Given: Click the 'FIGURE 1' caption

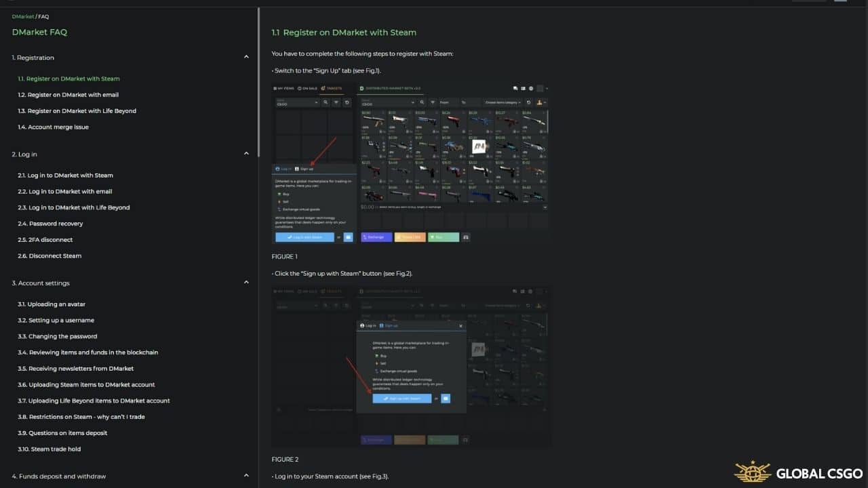Looking at the screenshot, I should click(x=285, y=257).
